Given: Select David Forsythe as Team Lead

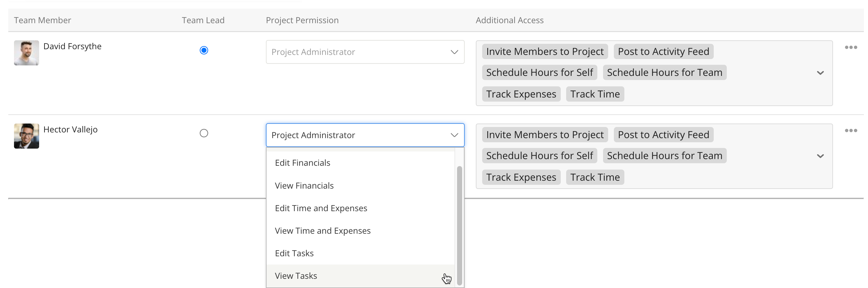Looking at the screenshot, I should click(204, 50).
